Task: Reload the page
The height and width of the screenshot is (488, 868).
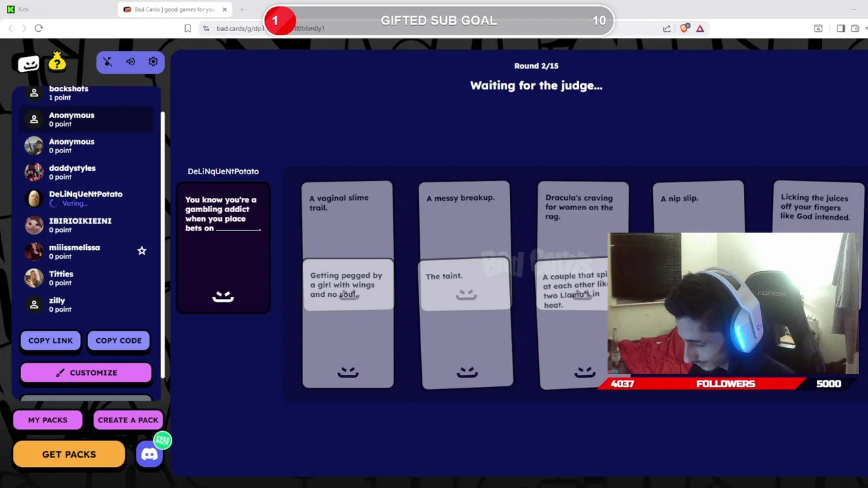Action: tap(39, 28)
